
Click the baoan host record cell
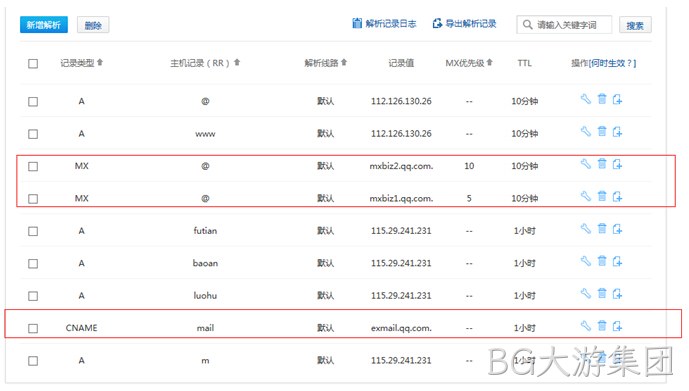click(205, 263)
